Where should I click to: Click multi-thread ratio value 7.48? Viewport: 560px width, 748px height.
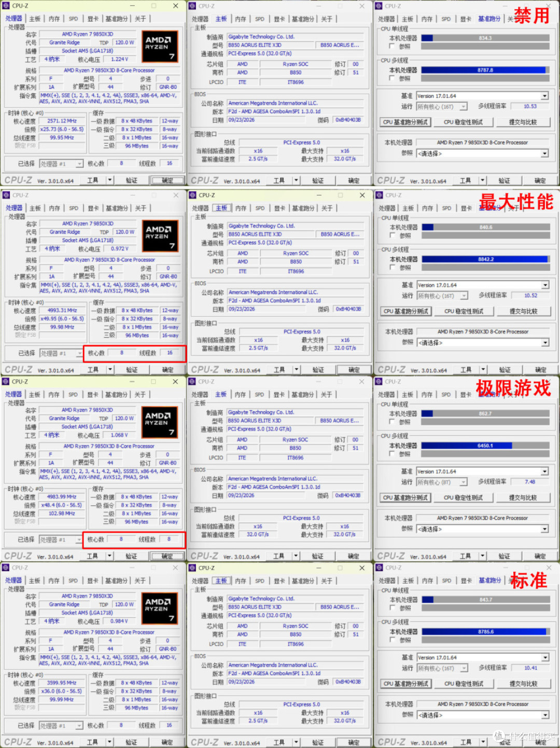[x=529, y=482]
